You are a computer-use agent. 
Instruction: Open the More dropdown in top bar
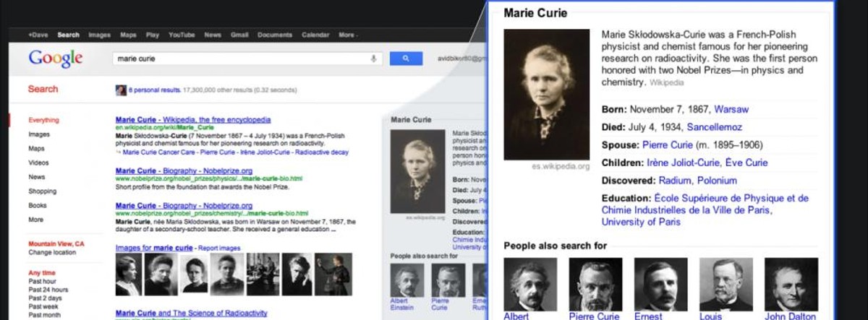347,35
